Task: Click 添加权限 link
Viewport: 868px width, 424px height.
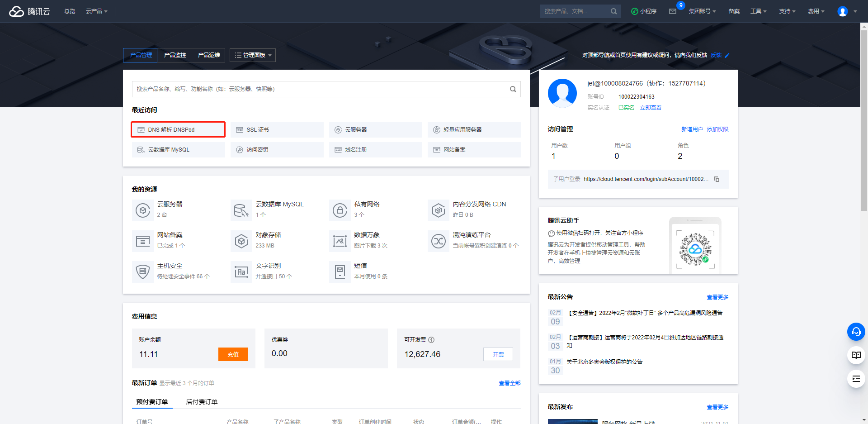Action: point(717,129)
